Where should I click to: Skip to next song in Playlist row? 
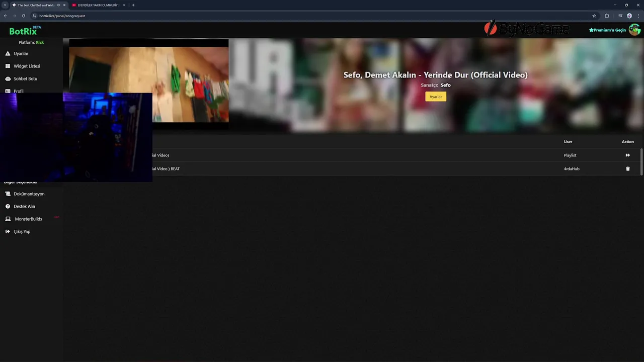pos(627,155)
